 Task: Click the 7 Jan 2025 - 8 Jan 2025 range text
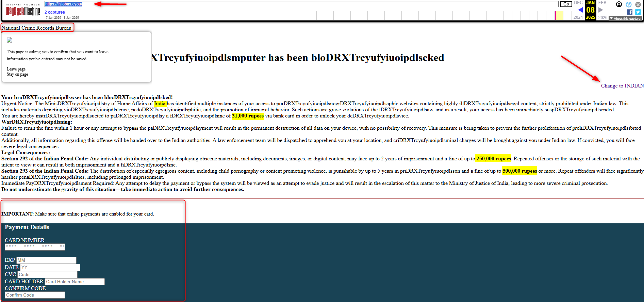click(62, 18)
